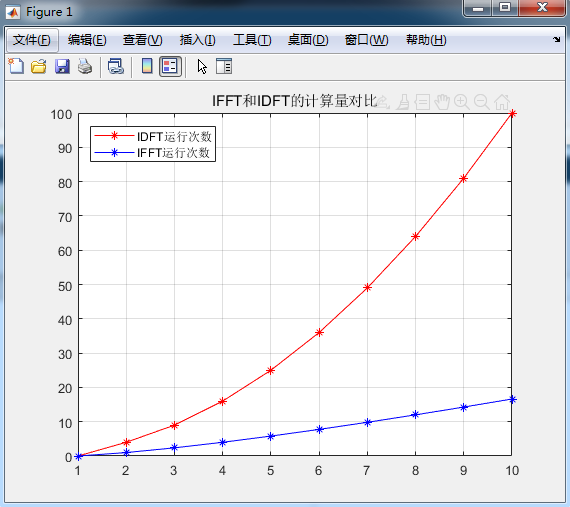This screenshot has width=570, height=507.
Task: Toggle the Insert Colorbar button
Action: click(x=147, y=67)
